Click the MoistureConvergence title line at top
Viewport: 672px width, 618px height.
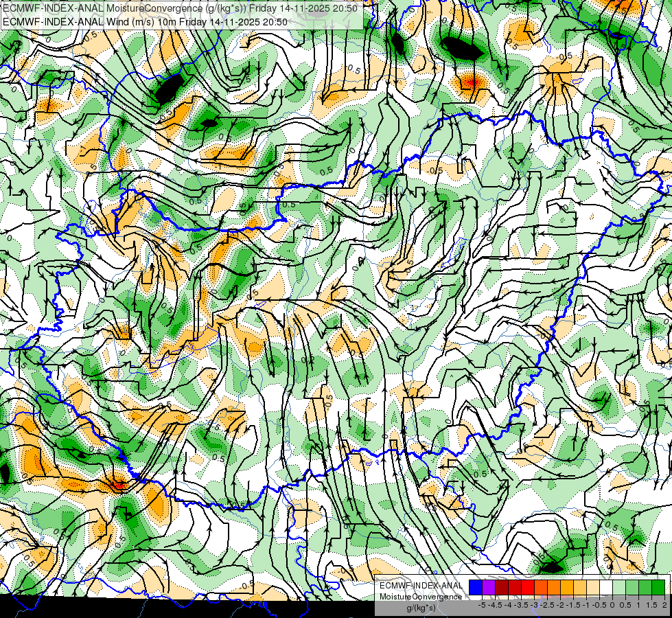tap(180, 8)
